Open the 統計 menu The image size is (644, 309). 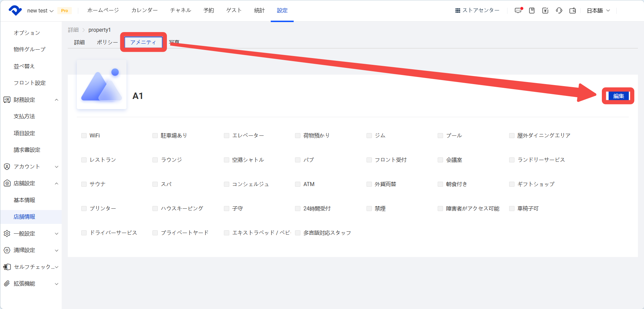[x=259, y=10]
